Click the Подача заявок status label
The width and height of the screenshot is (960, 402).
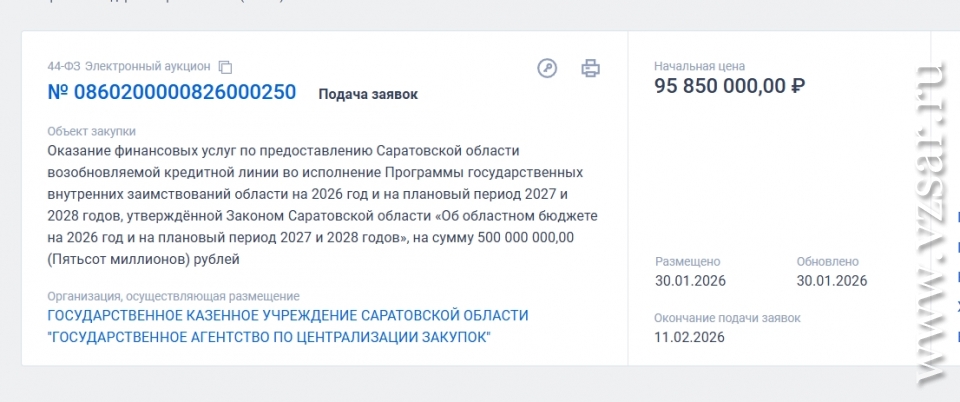[x=368, y=94]
